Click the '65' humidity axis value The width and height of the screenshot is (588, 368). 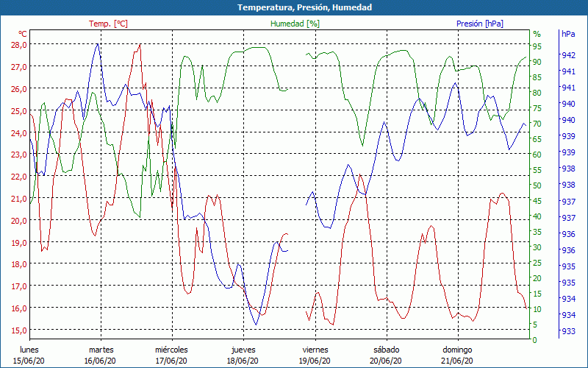(537, 139)
